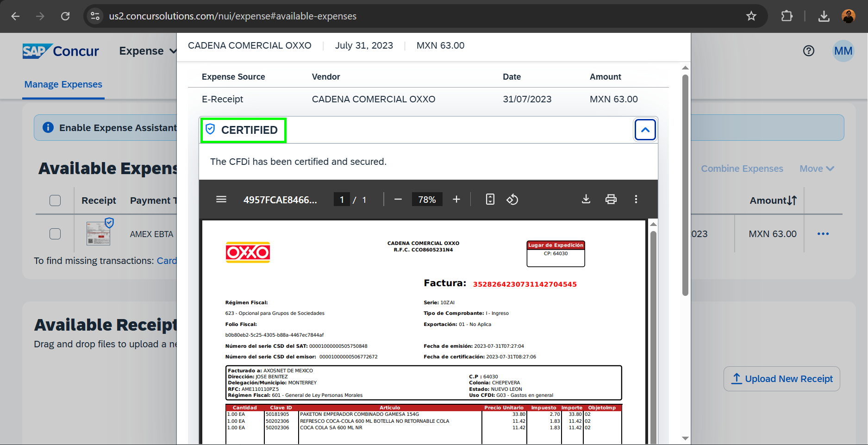
Task: Click the certified shield icon
Action: (x=210, y=129)
